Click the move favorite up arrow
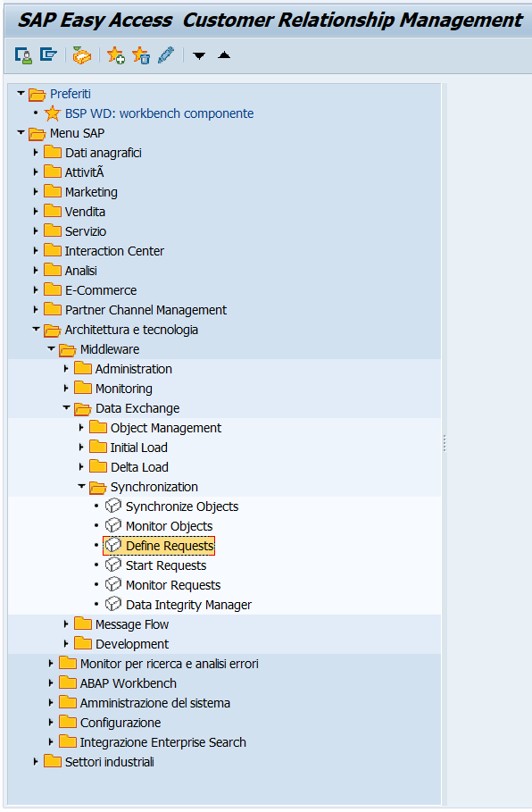532x812 pixels. click(224, 54)
